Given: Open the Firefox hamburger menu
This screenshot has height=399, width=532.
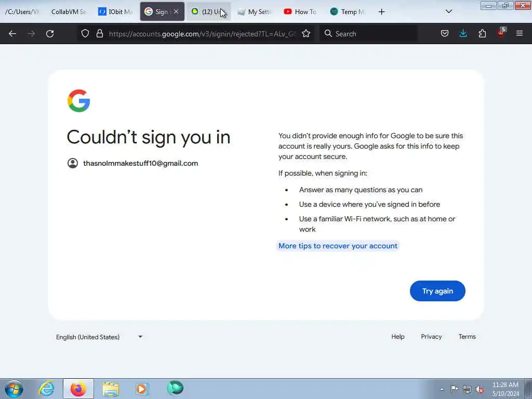Looking at the screenshot, I should (x=519, y=33).
